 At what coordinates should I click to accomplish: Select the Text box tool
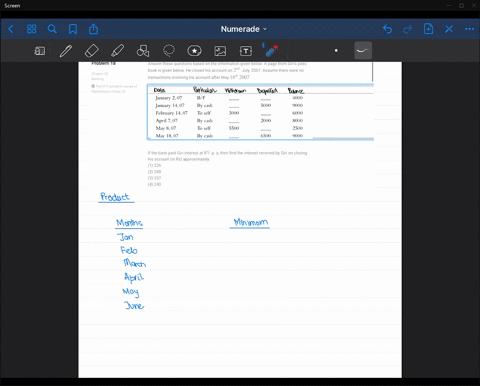(246, 51)
